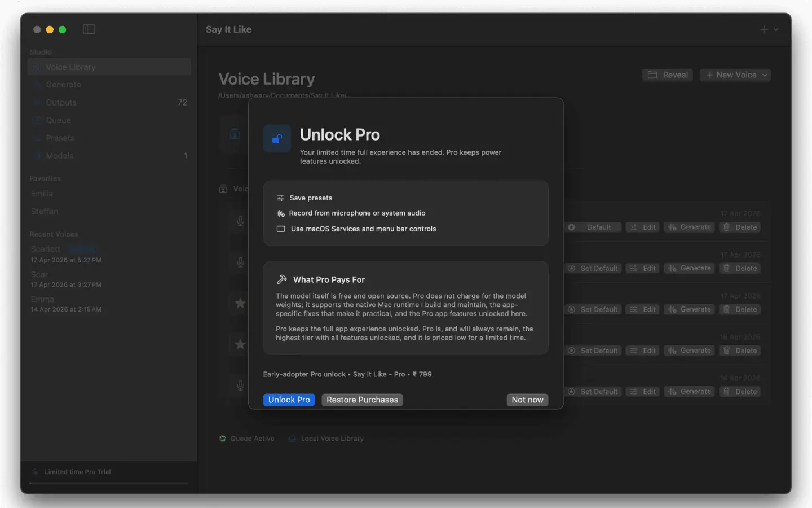Screen dimensions: 812x508
Task: Click Delete in the row with the Default button
Action: (x=740, y=227)
